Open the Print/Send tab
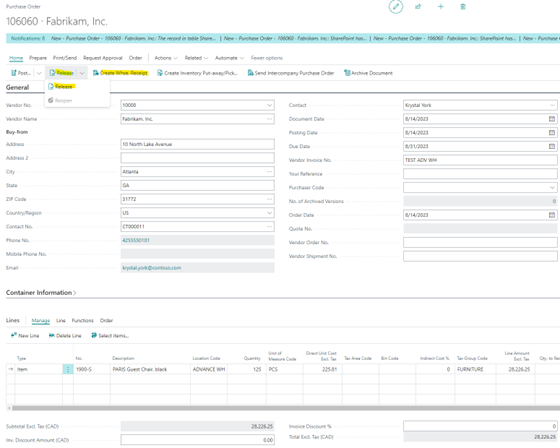Screen dimensions: 560x448 [x=65, y=58]
